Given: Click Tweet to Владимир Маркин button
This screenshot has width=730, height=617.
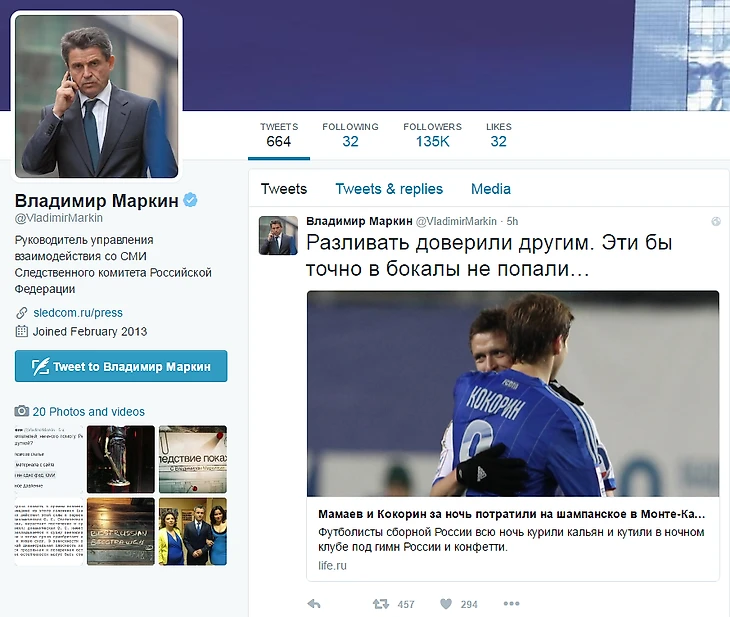Looking at the screenshot, I should pos(121,366).
